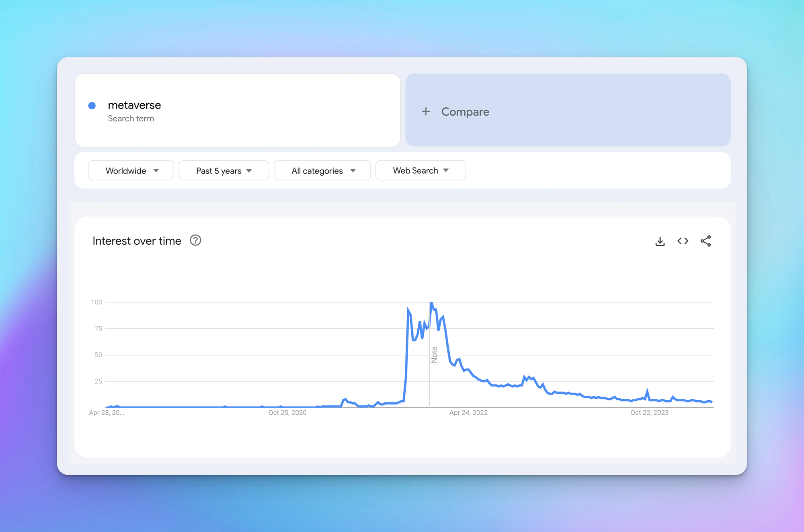Click the Apr 24, 2022 axis label

tap(468, 413)
